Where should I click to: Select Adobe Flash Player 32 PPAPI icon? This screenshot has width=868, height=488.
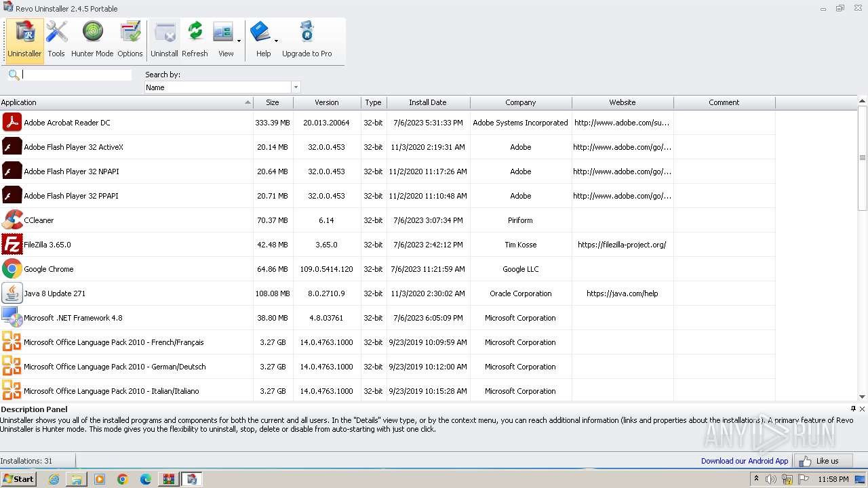tap(12, 196)
